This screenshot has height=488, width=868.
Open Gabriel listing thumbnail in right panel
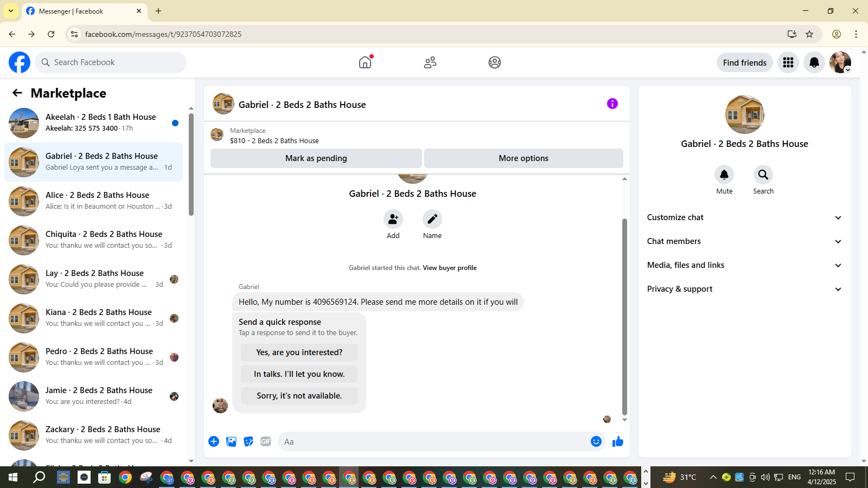click(x=745, y=114)
